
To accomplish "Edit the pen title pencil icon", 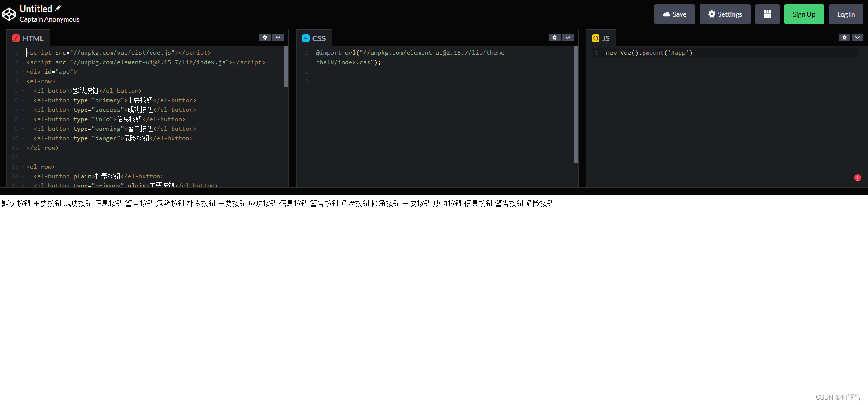I will pyautogui.click(x=58, y=8).
